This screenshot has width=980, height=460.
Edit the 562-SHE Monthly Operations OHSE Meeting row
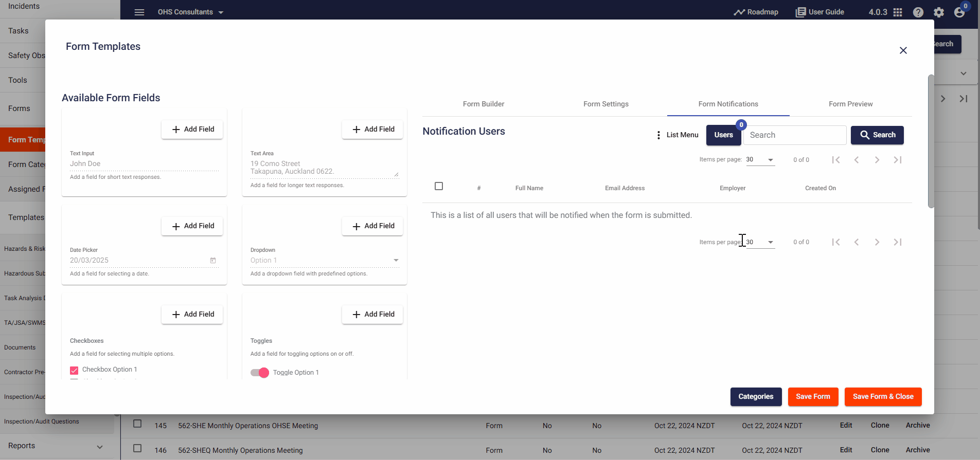[846, 426]
